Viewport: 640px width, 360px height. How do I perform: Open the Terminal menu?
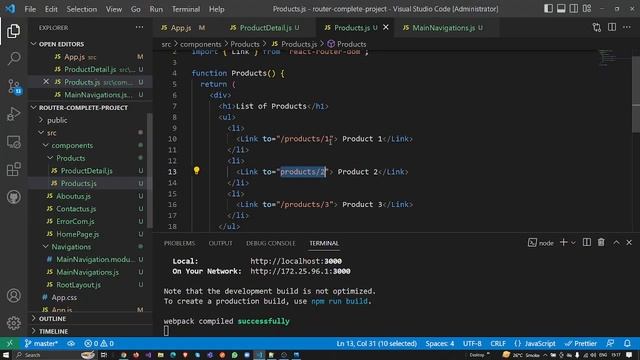(x=186, y=9)
